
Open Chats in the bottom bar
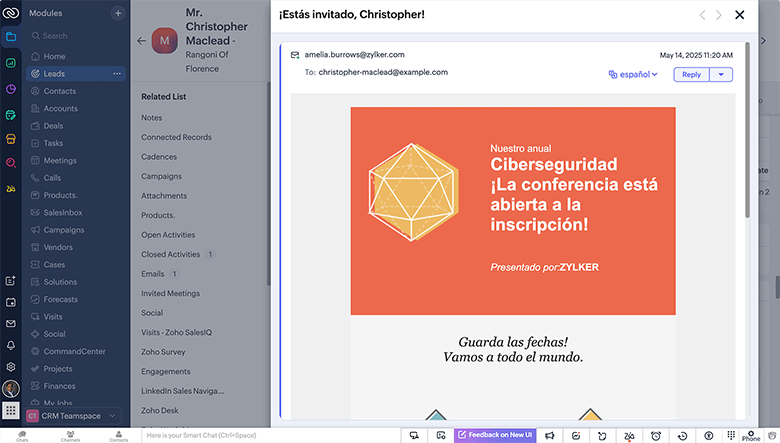click(x=22, y=436)
